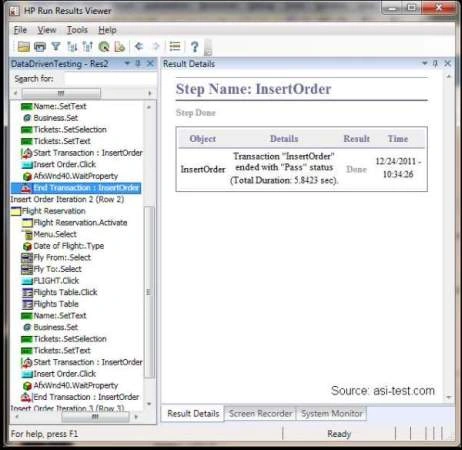Image resolution: width=462 pixels, height=450 pixels.
Task: Click top horizontal scrollbar right arrow
Action: (x=150, y=93)
